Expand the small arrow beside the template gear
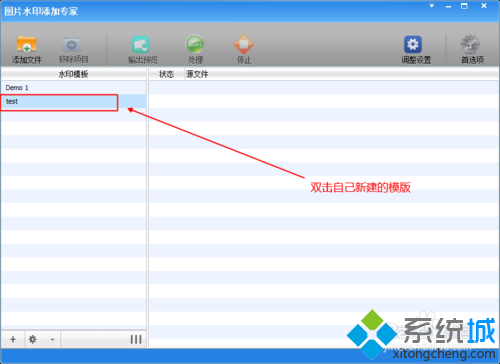This screenshot has height=364, width=500. pos(52,340)
